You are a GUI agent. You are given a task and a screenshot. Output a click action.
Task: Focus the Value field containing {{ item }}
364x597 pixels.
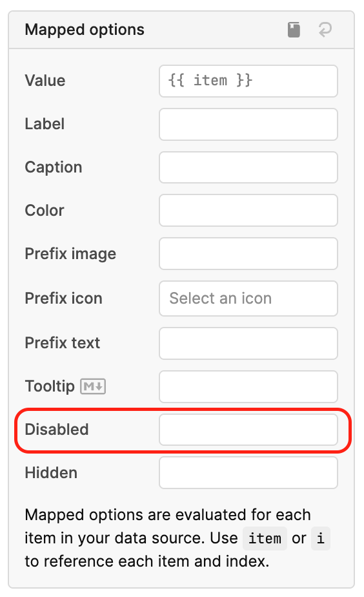(248, 81)
